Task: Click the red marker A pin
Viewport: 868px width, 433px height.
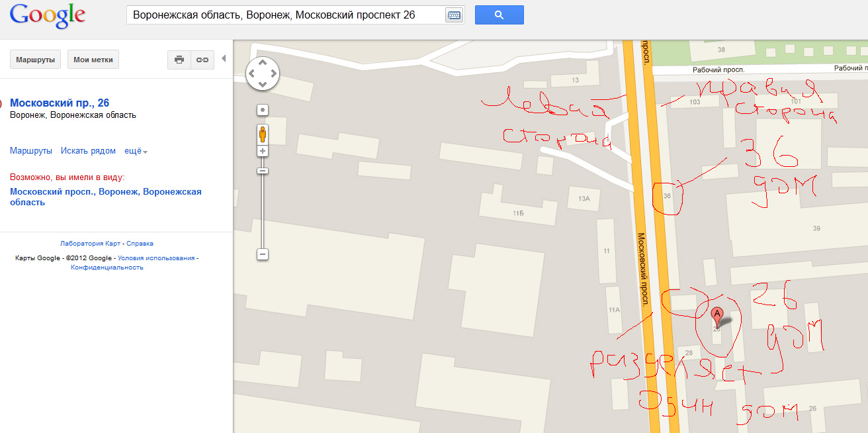Action: pyautogui.click(x=717, y=315)
